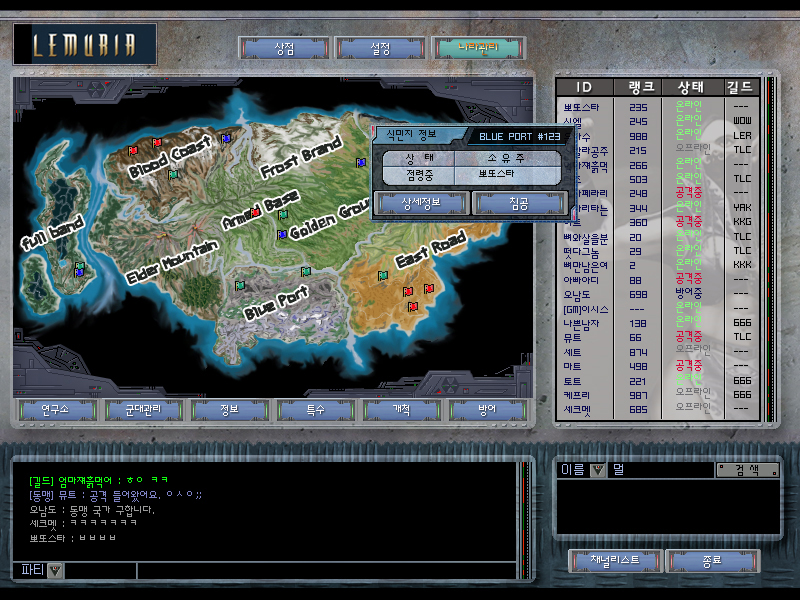
Task: Sort the player list by 길드 column
Action: 741,87
